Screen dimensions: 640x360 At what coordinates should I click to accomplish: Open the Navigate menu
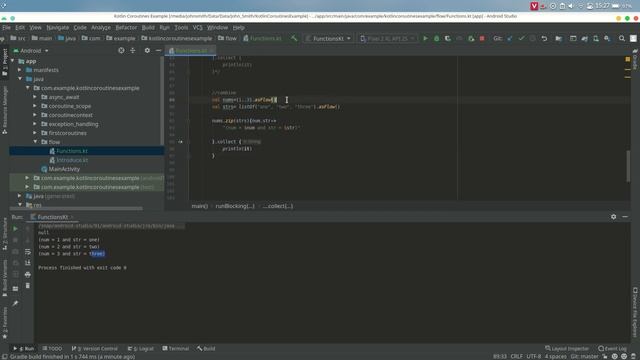pos(58,27)
